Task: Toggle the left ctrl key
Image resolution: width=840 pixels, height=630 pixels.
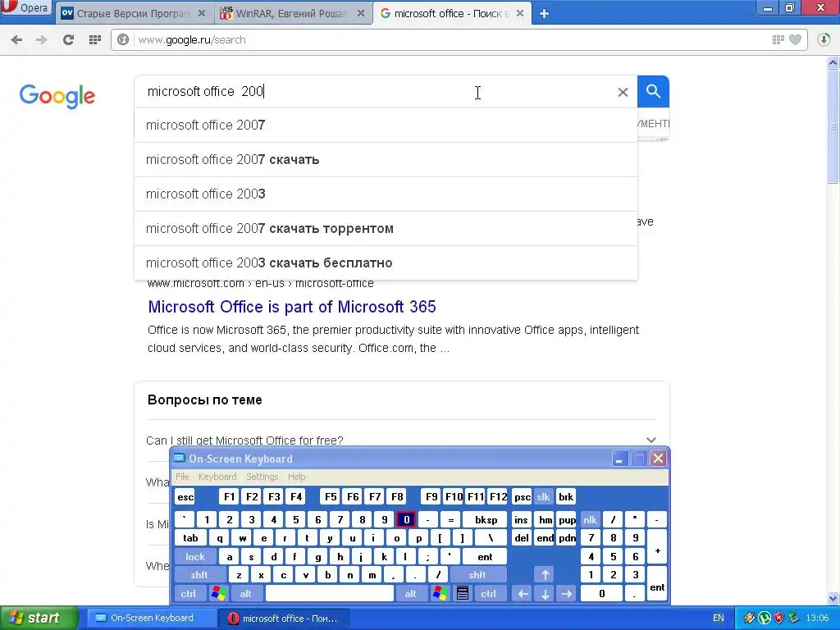Action: tap(189, 594)
